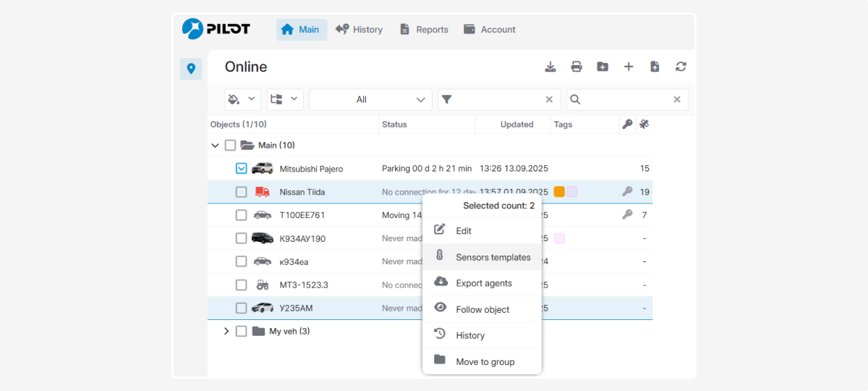
Task: Open the paint bucket color dropdown
Action: (242, 100)
